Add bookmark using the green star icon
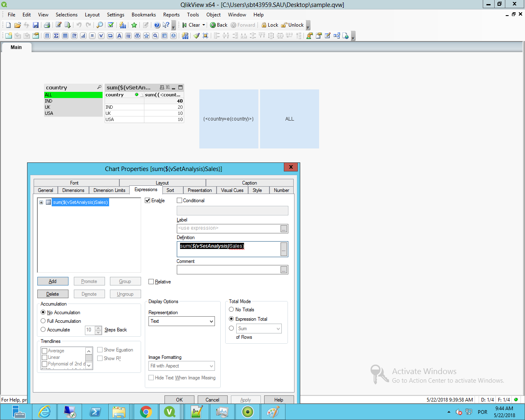 [x=134, y=25]
